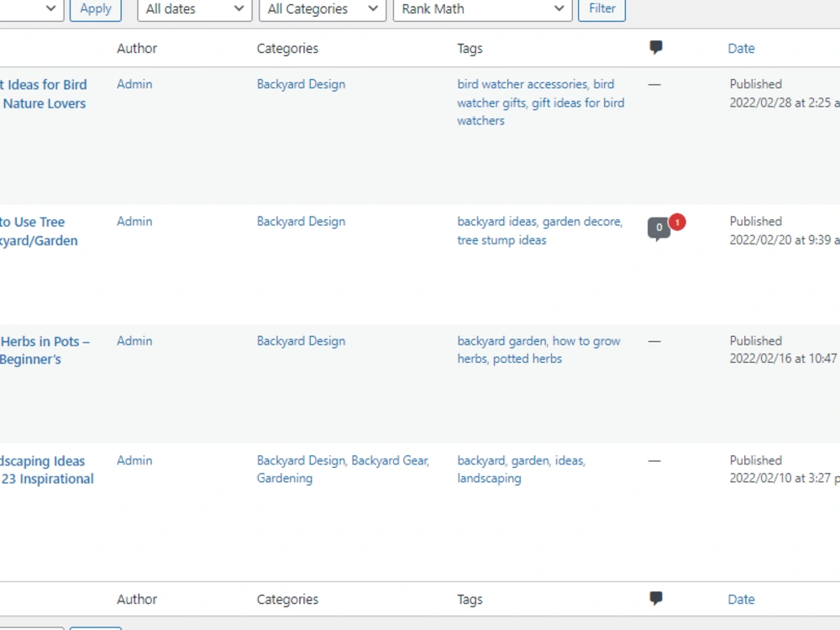Open the bird watcher gifts tag

click(491, 102)
